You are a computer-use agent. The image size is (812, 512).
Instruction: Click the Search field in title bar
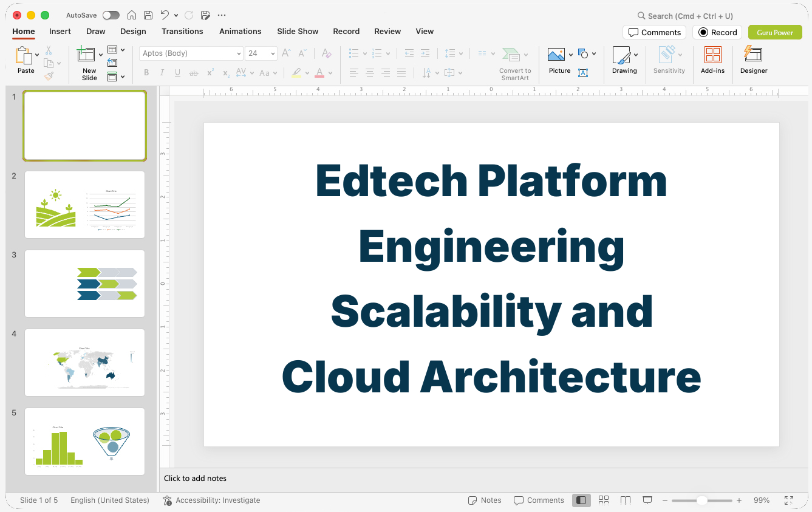point(685,16)
